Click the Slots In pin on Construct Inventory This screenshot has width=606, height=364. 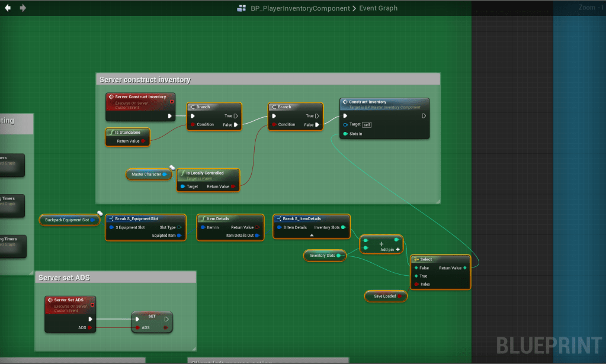[x=345, y=134]
